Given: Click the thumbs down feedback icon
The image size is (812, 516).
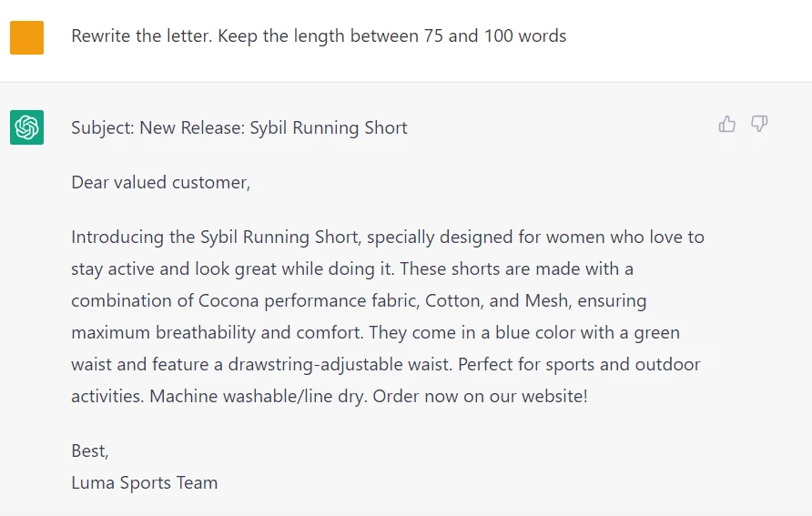Looking at the screenshot, I should point(759,125).
